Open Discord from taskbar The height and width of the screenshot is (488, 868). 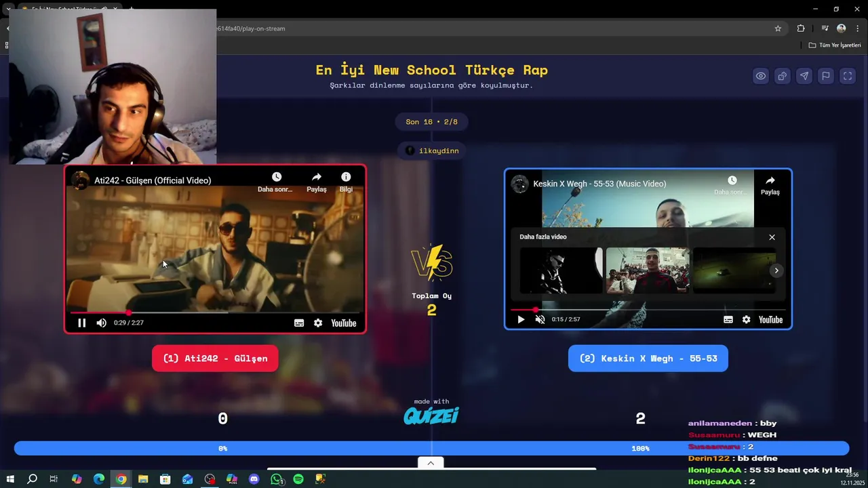click(x=254, y=479)
